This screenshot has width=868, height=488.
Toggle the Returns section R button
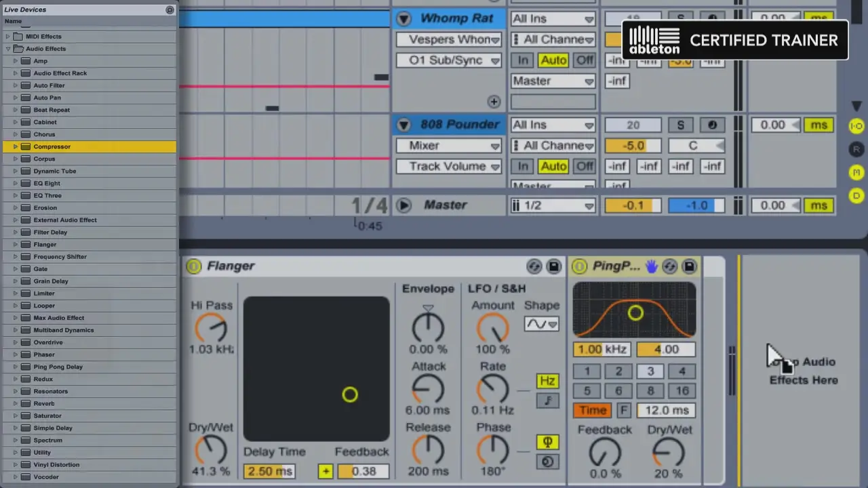(x=856, y=149)
